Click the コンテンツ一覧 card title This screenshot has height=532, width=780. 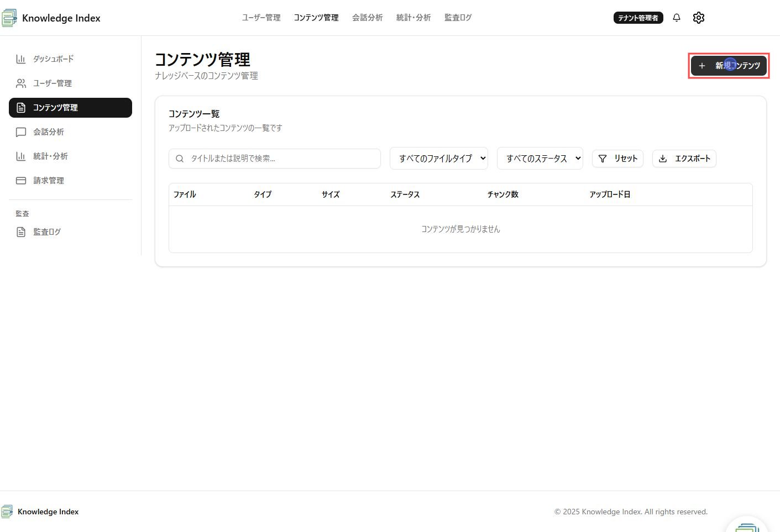[x=194, y=114]
